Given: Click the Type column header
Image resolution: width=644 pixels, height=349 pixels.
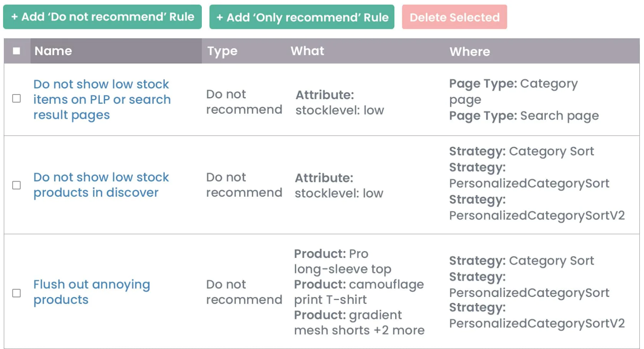Looking at the screenshot, I should coord(222,51).
